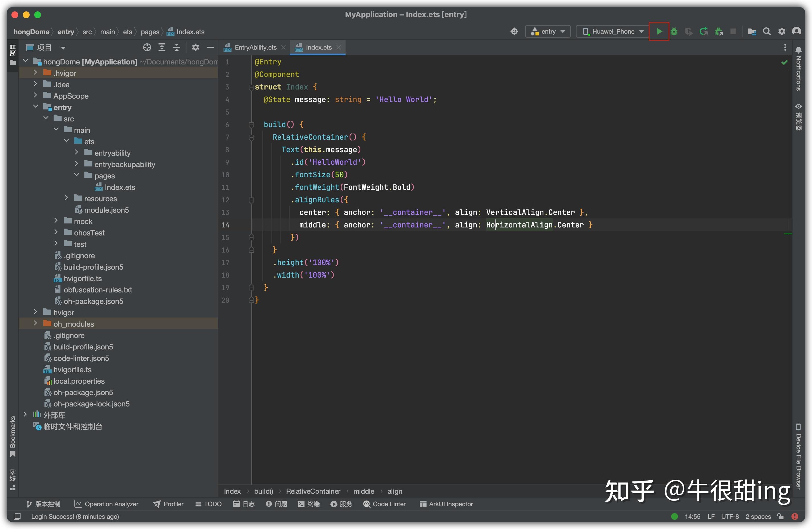
Task: Open the Device File Browser sidebar
Action: tap(798, 457)
